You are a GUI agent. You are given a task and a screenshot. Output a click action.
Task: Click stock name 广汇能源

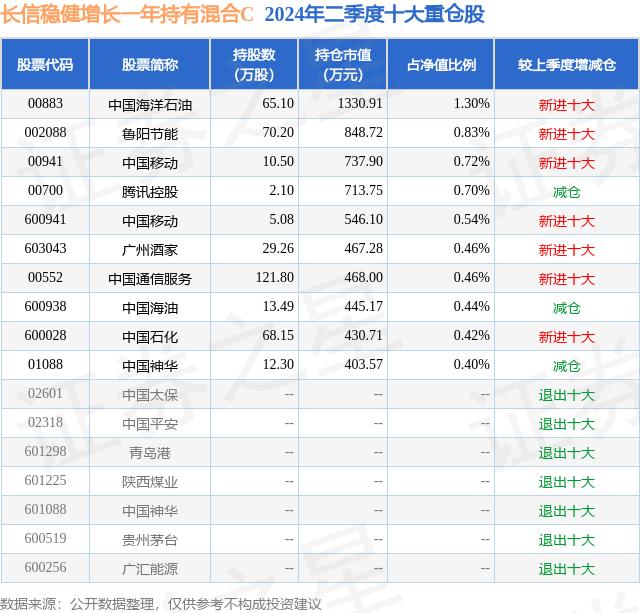[150, 569]
